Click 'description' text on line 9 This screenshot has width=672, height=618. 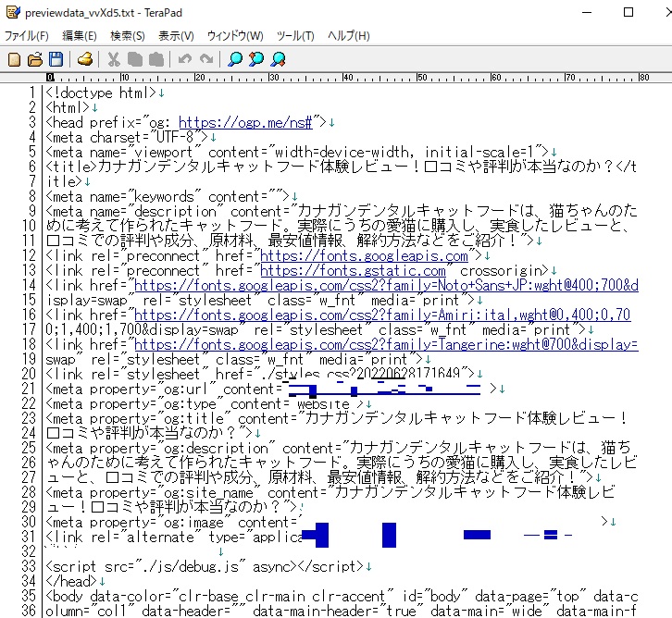point(175,212)
